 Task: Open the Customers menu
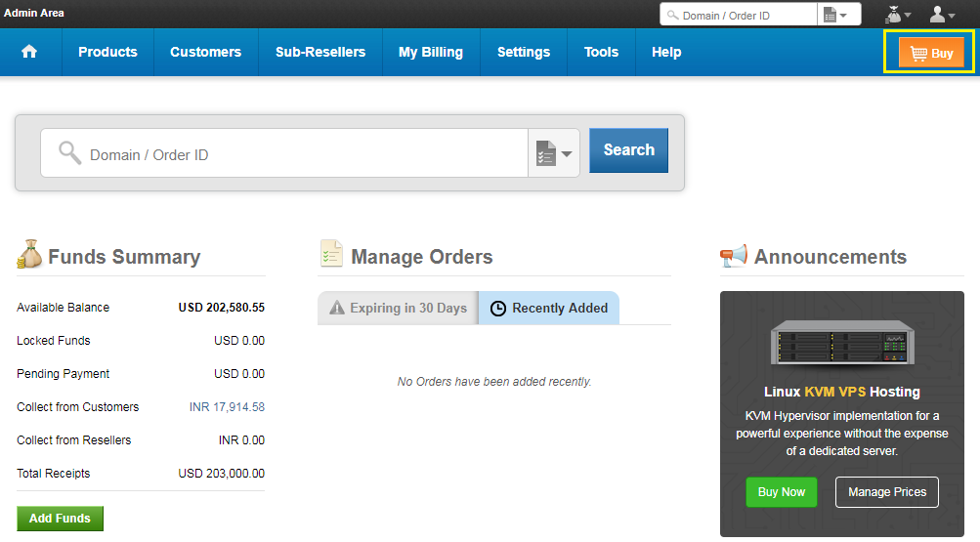click(205, 53)
